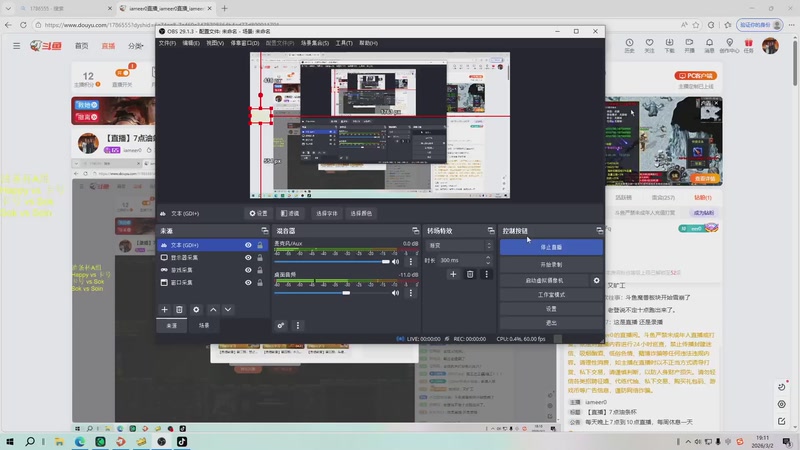Open the 视图(V) menu in OBS

point(215,43)
